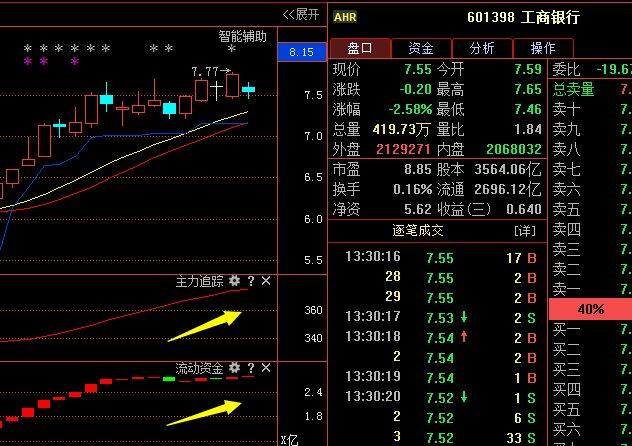Click the 净资 value 5.62
This screenshot has height=446, width=632.
click(x=418, y=209)
